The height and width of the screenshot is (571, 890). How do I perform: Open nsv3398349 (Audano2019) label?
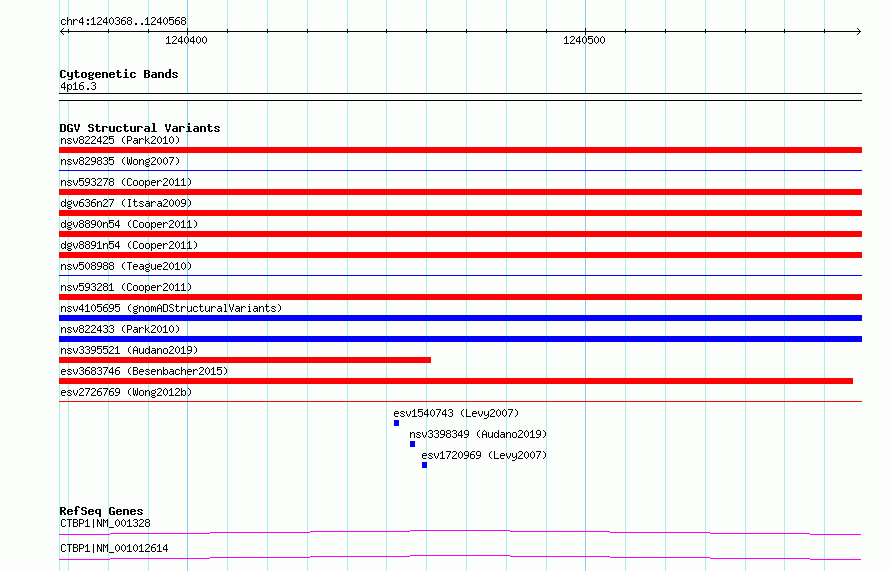click(x=478, y=434)
